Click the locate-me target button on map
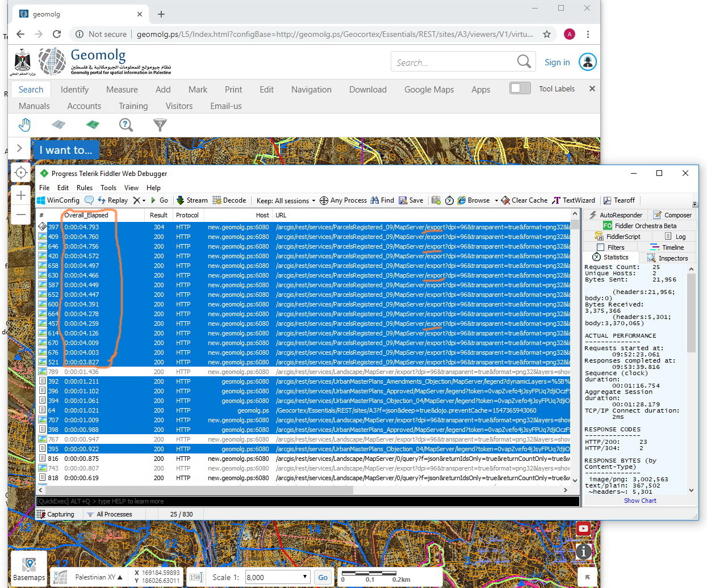The height and width of the screenshot is (588, 707). point(21,173)
